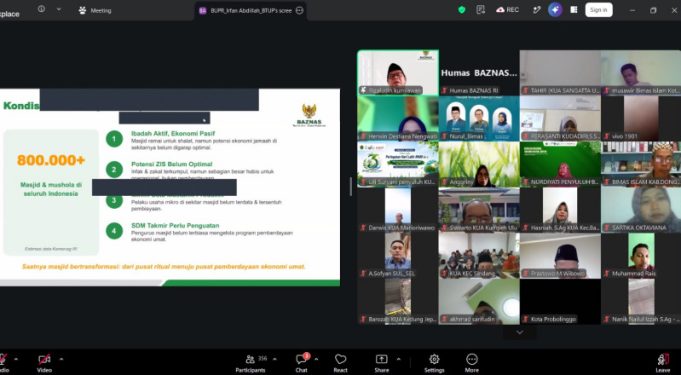Select the vivo 1901 participant tile

641,118
